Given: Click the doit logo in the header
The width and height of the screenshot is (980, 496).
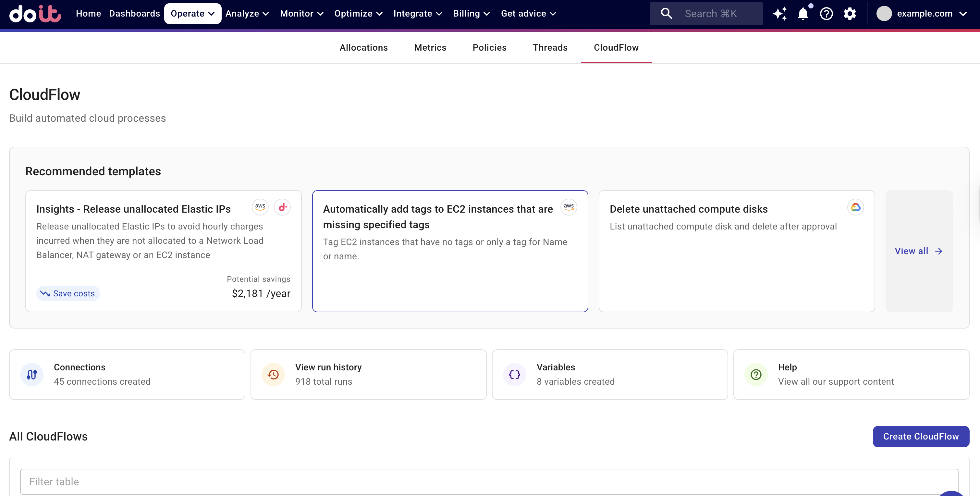Looking at the screenshot, I should click(35, 14).
